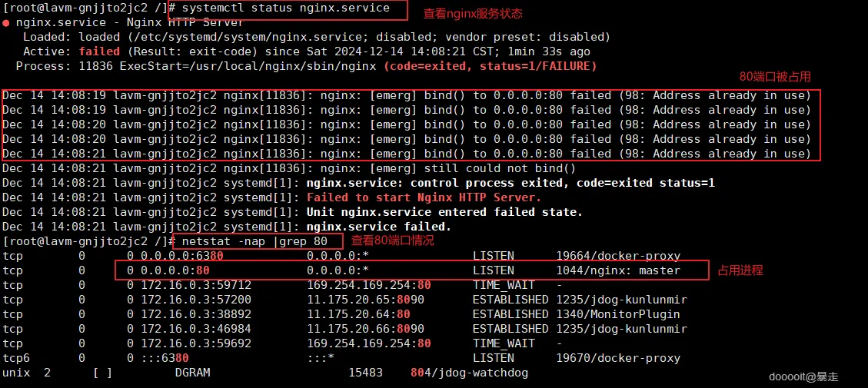
Task: Click the local address '172.16.0.3:59692'
Action: (x=196, y=343)
